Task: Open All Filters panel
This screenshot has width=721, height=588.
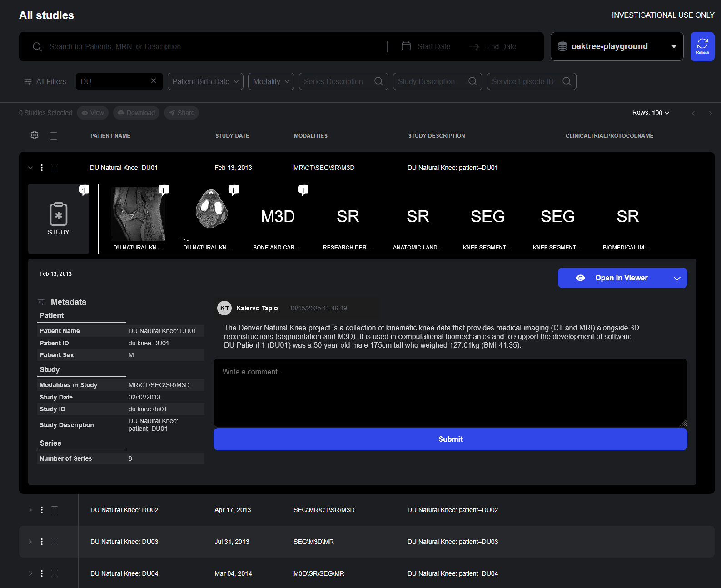Action: pos(45,81)
